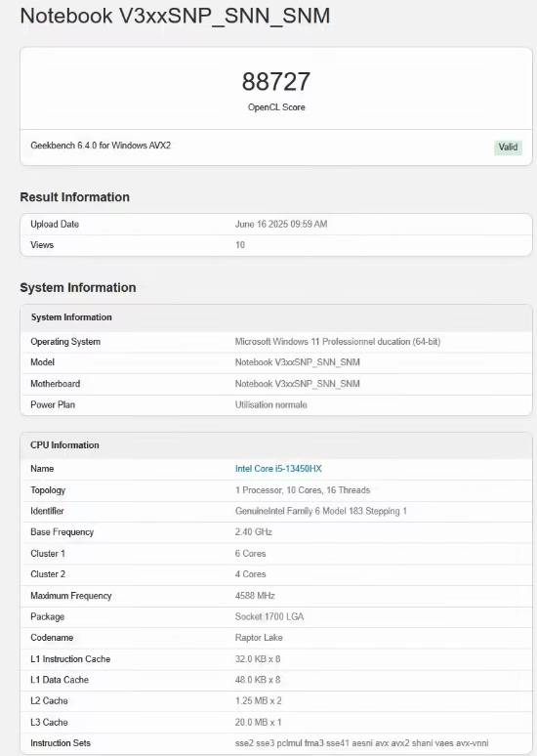Click the Operating System value Microsoft Windows 11

point(338,341)
